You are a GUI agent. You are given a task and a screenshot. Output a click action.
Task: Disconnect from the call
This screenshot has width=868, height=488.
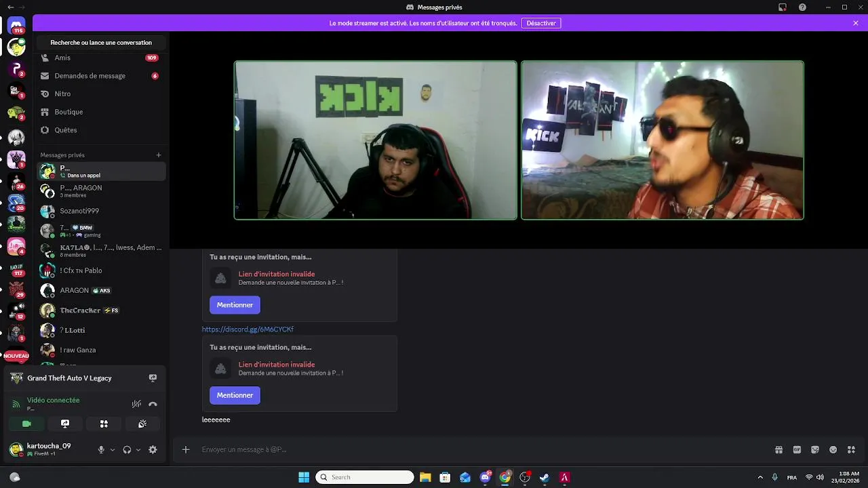tap(153, 404)
